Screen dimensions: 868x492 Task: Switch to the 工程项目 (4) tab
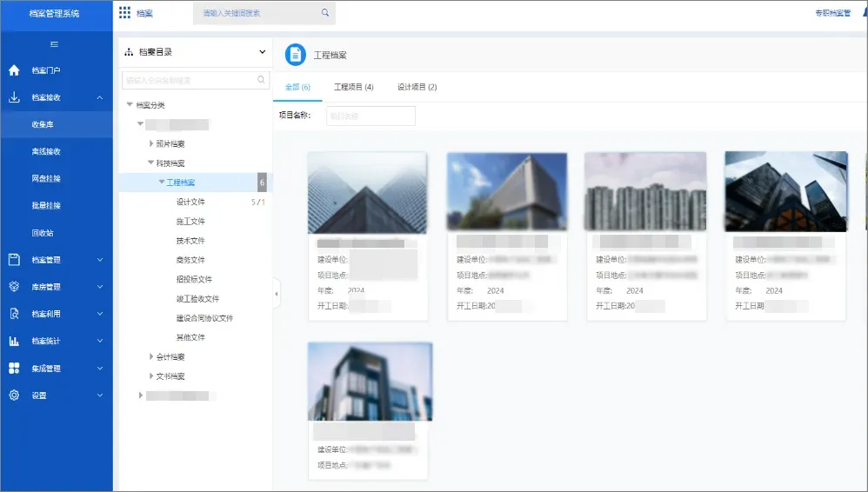354,87
